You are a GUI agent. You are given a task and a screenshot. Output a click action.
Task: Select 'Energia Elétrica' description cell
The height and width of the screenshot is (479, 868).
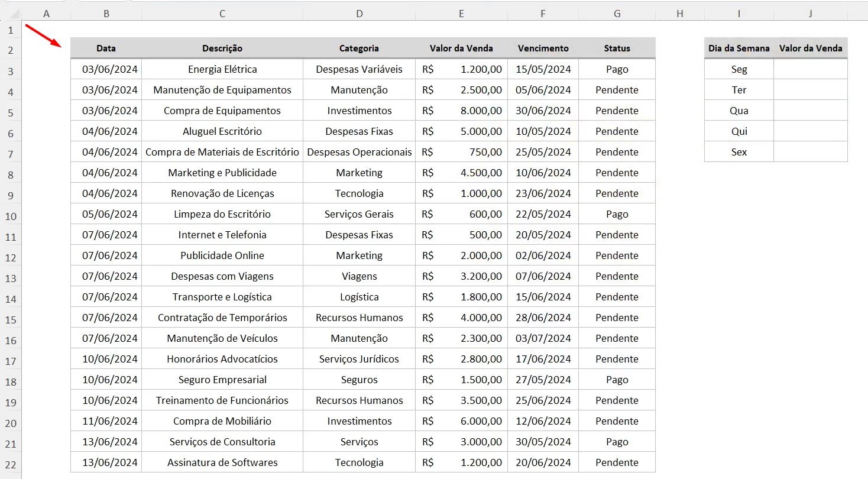point(222,69)
